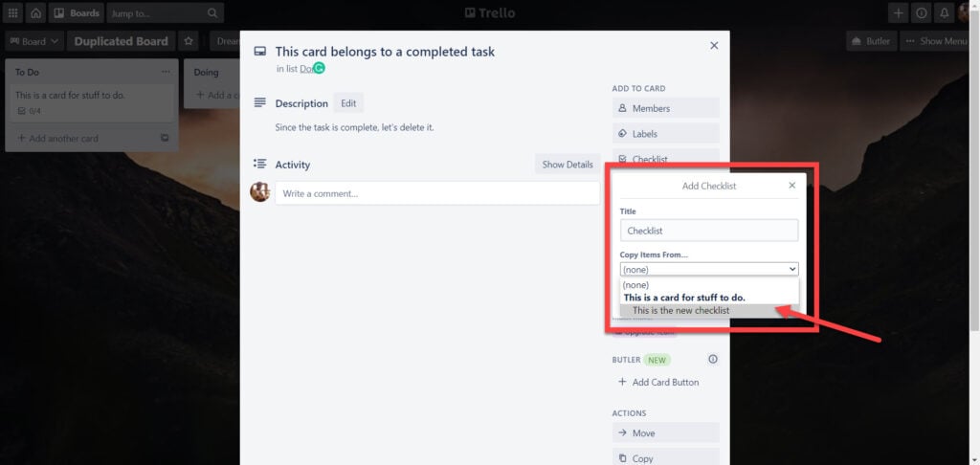Click the user avatar beside comment box
980x465 pixels.
click(260, 192)
